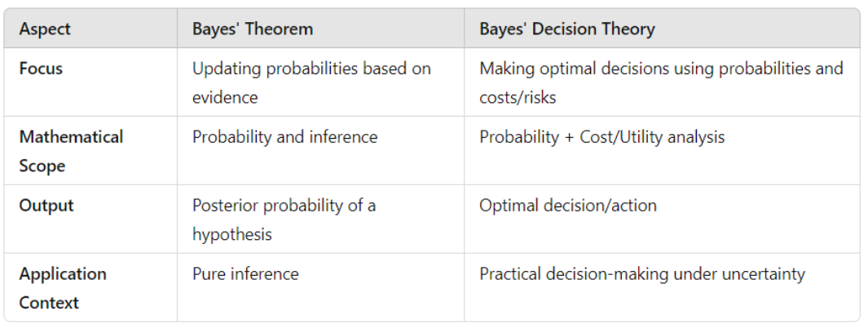This screenshot has height=324, width=868.
Task: Select the word 'hypothesis' in Output row
Action: (x=232, y=234)
